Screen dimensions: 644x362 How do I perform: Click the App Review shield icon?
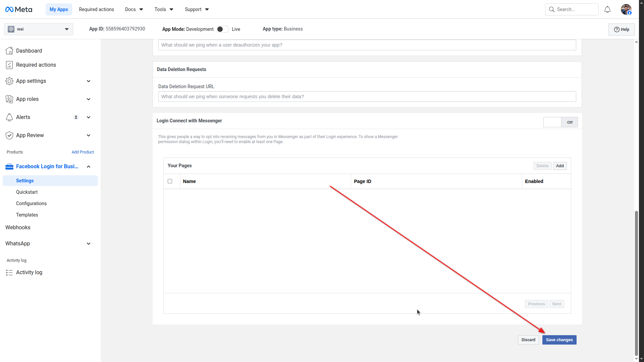coord(9,135)
